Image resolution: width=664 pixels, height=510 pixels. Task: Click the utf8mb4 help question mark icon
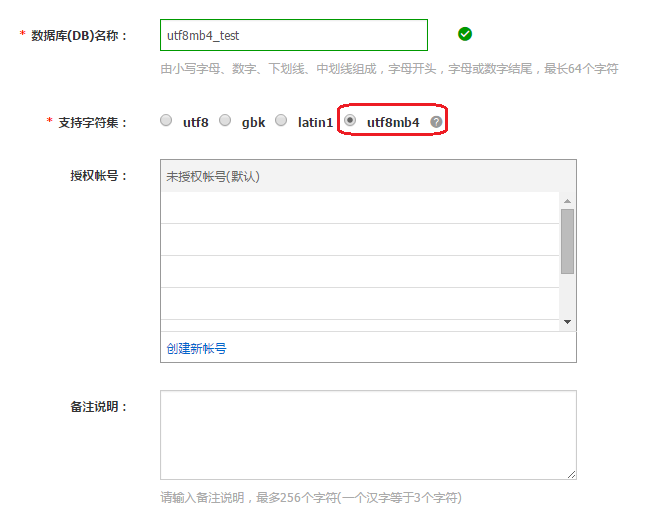[436, 122]
